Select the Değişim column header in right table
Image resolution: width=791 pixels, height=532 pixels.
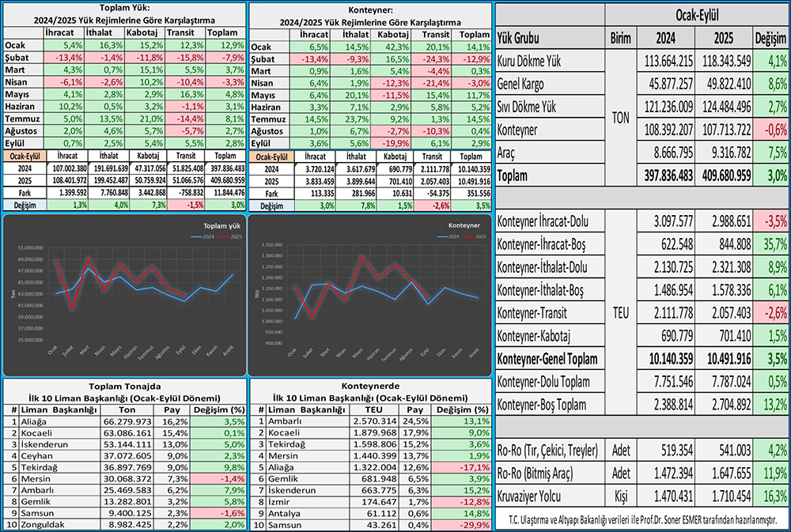click(x=770, y=37)
